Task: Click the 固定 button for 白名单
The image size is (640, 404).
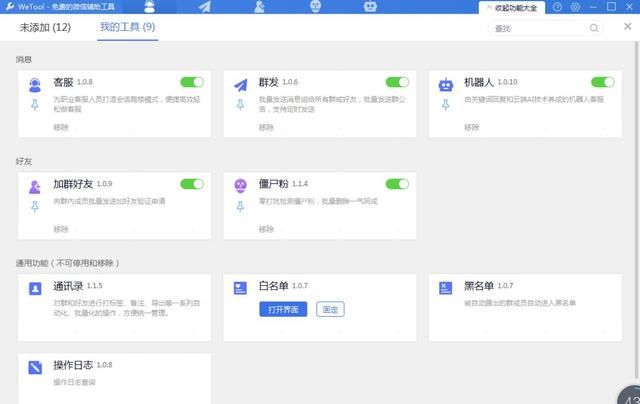Action: coord(330,309)
